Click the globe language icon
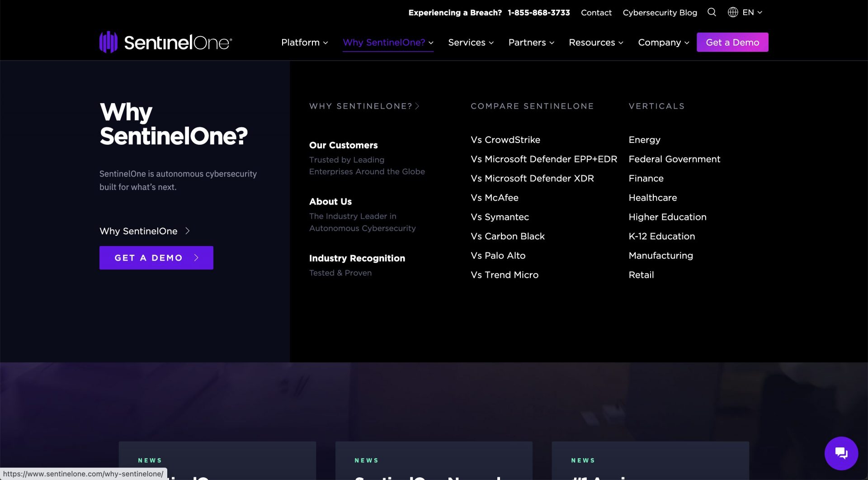Screen dimensions: 868x480 tap(733, 12)
